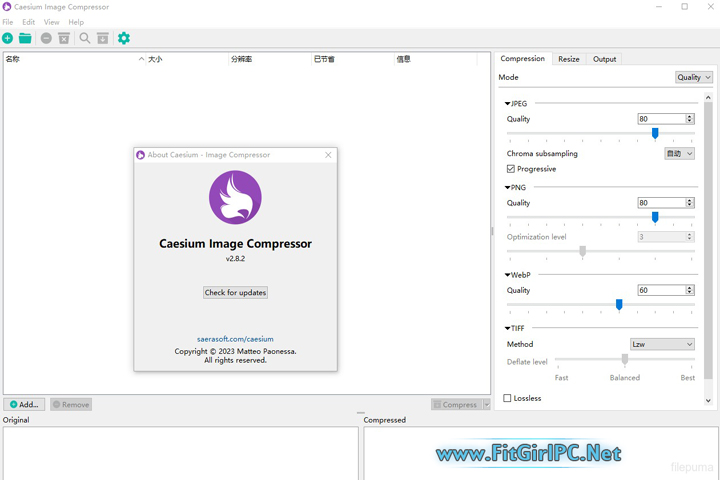720x480 pixels.
Task: Click PNG Quality spinner arrows
Action: [x=690, y=203]
